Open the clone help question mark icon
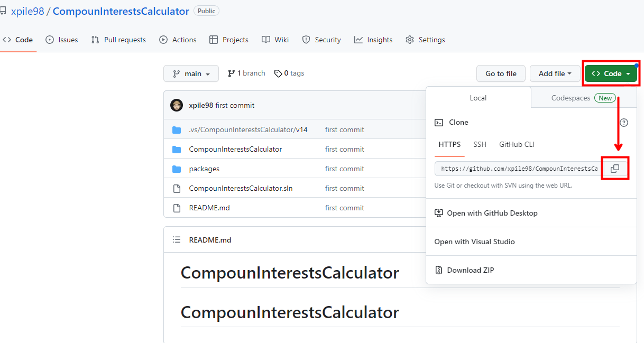The height and width of the screenshot is (343, 644). pyautogui.click(x=624, y=123)
